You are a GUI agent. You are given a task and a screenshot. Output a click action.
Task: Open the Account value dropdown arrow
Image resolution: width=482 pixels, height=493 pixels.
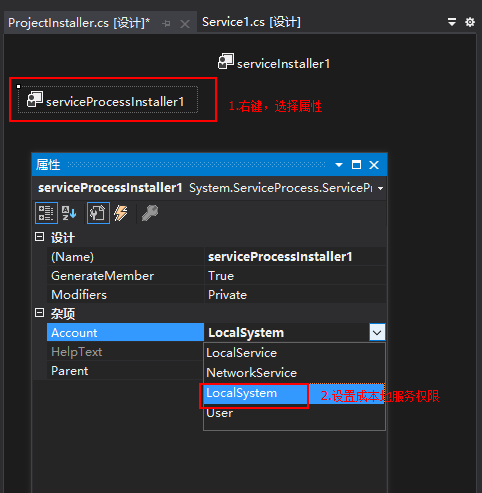(x=377, y=332)
